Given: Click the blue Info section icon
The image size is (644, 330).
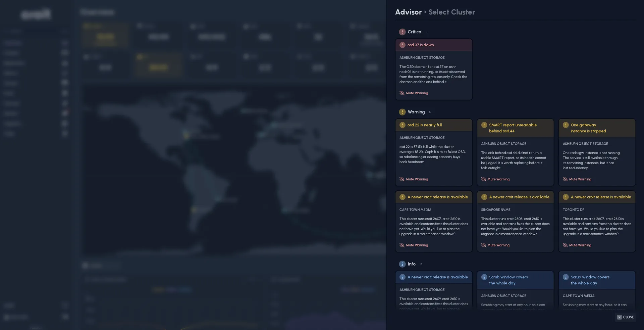Looking at the screenshot, I should 402,264.
